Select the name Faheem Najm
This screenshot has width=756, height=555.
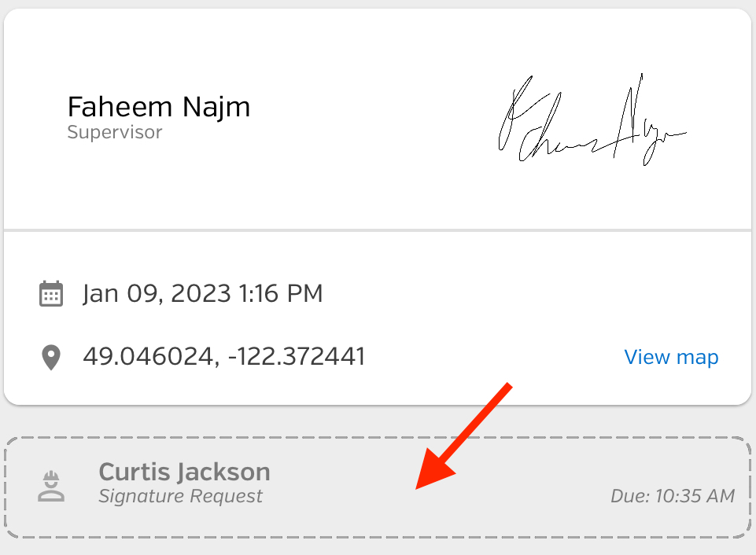pos(159,106)
